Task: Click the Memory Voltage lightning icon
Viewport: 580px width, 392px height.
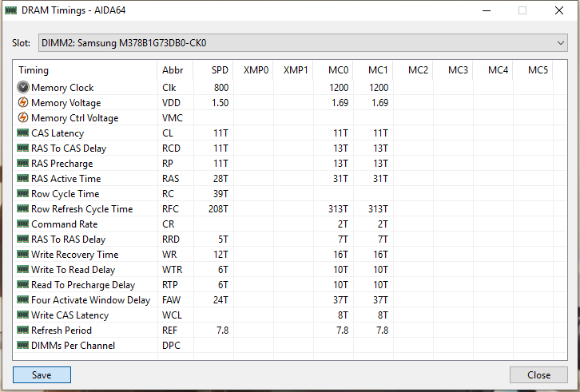Action: (23, 102)
